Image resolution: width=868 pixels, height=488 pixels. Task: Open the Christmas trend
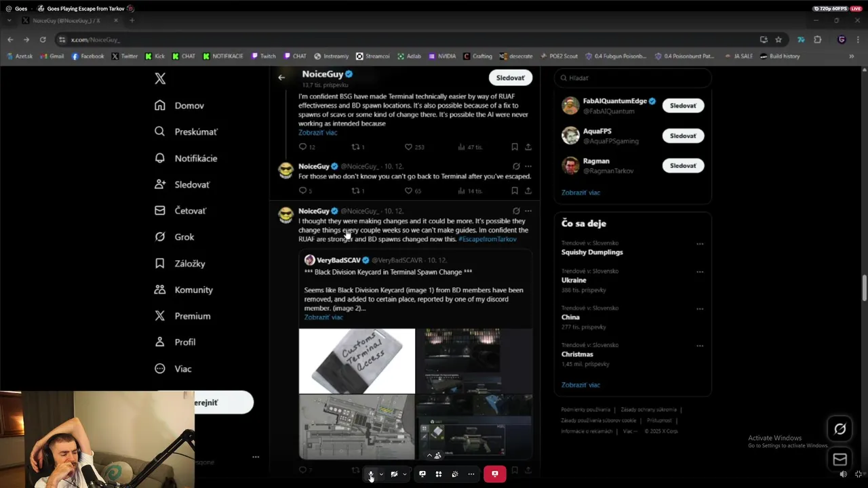[x=577, y=354]
